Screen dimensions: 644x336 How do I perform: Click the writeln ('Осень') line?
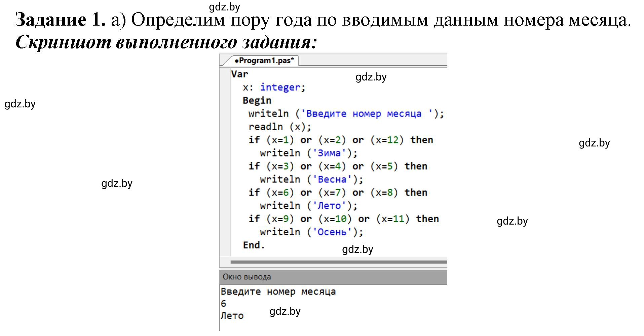point(311,232)
